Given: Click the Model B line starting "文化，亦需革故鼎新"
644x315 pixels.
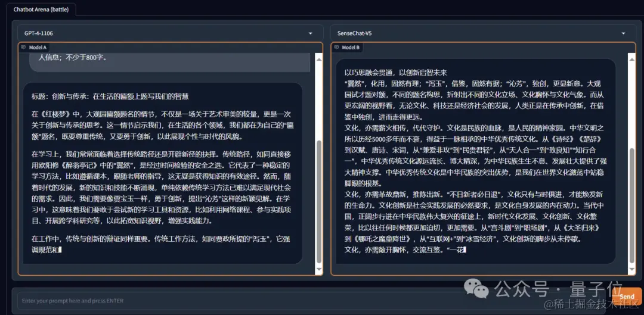Looking at the screenshot, I should tap(475, 216).
